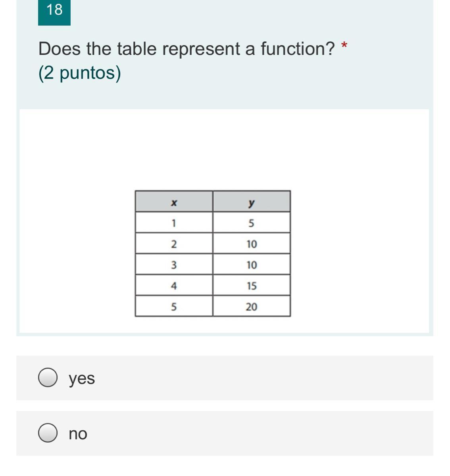Click the y value 10 beside x=3
450x476 pixels.
click(x=252, y=264)
